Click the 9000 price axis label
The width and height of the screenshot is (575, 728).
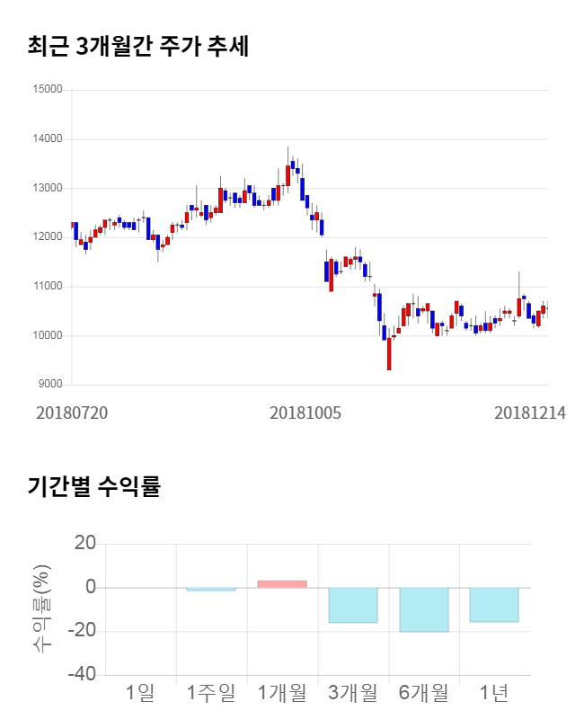(x=49, y=385)
